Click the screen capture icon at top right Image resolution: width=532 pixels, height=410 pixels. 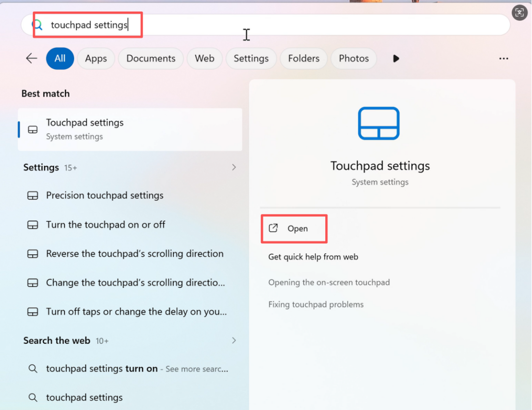(519, 13)
